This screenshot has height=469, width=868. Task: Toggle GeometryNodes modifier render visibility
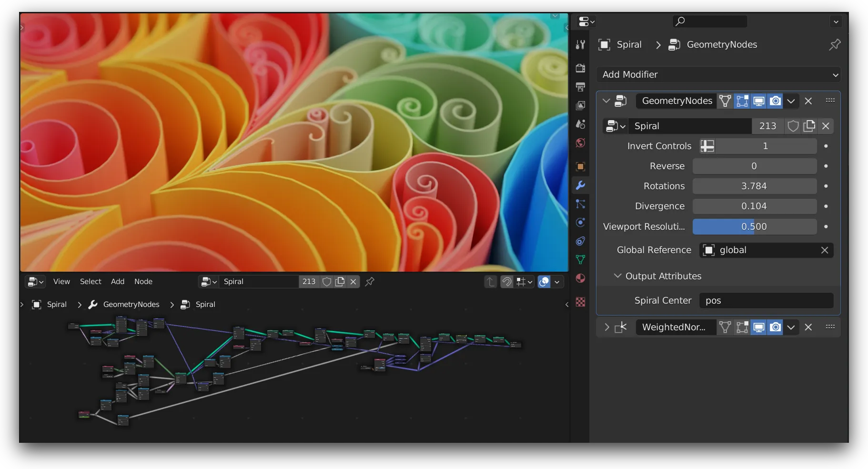pyautogui.click(x=776, y=101)
